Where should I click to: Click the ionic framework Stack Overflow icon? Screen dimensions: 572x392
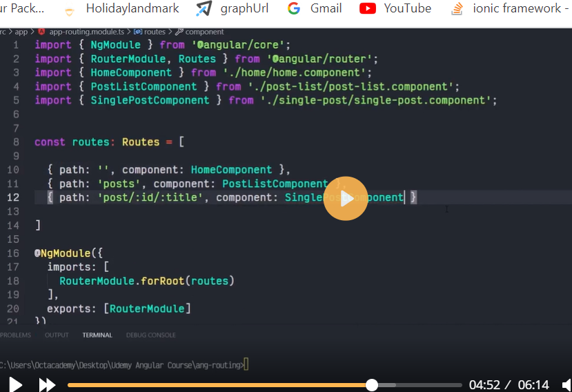[457, 8]
